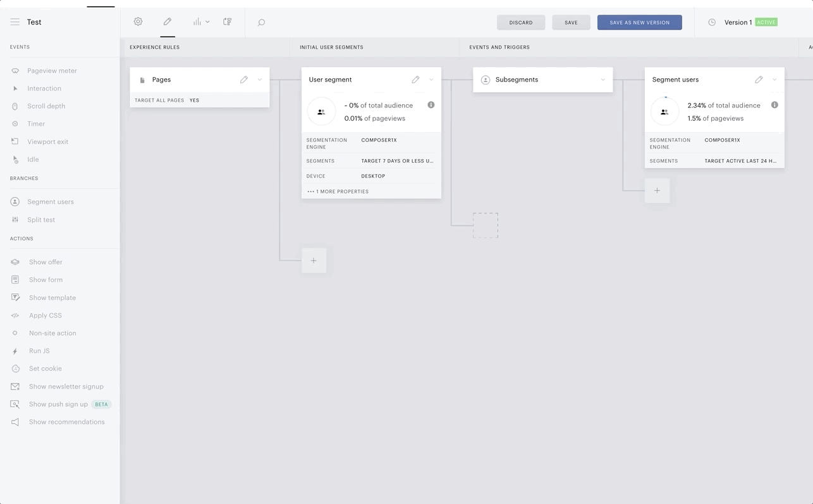This screenshot has height=504, width=813.
Task: Click plus button below User segment card
Action: click(x=314, y=260)
